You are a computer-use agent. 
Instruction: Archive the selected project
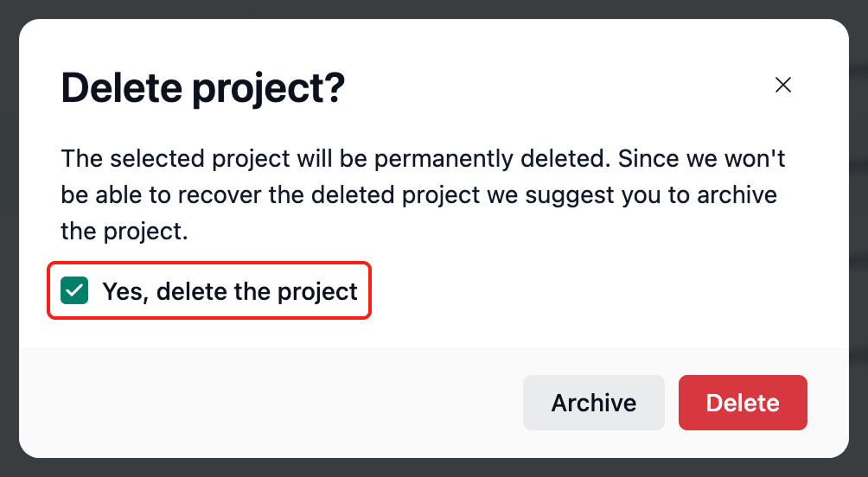coord(593,403)
